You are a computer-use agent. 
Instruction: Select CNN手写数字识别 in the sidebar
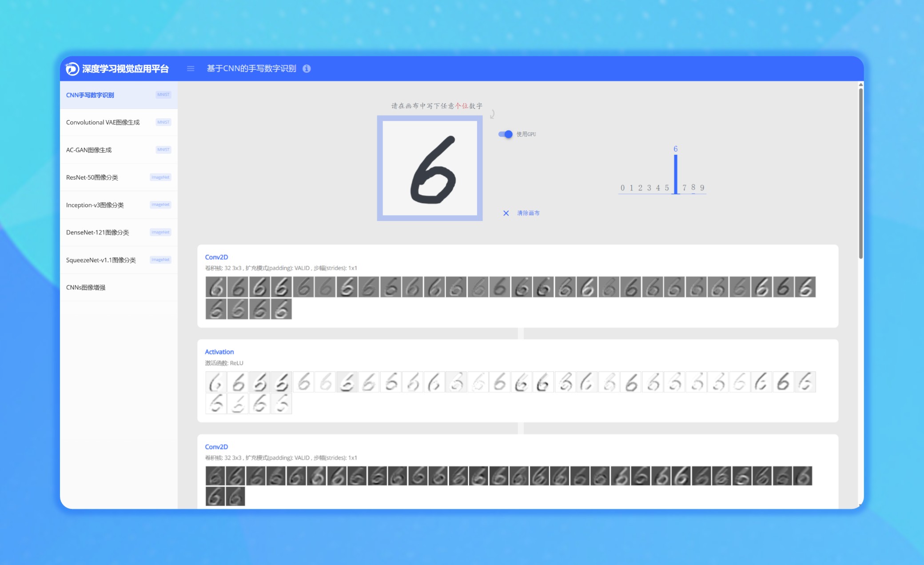pyautogui.click(x=119, y=95)
